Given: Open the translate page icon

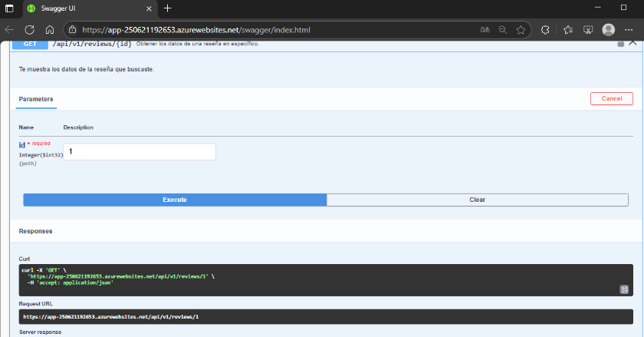Looking at the screenshot, I should point(485,30).
